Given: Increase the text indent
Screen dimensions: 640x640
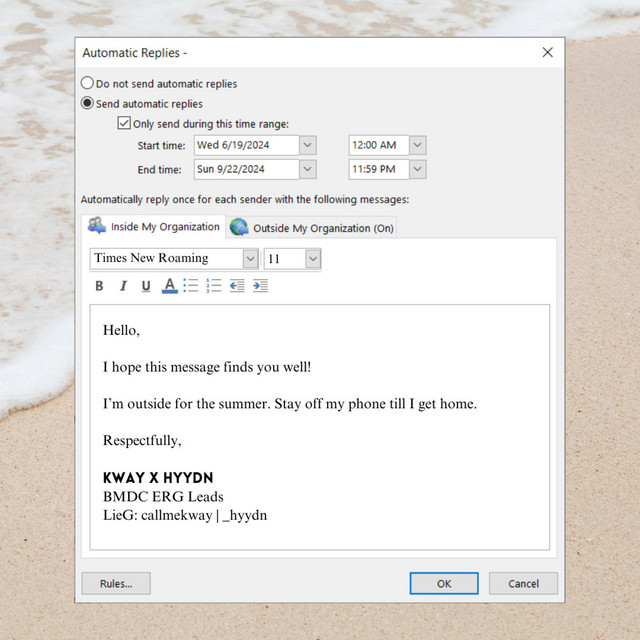Looking at the screenshot, I should pyautogui.click(x=260, y=286).
